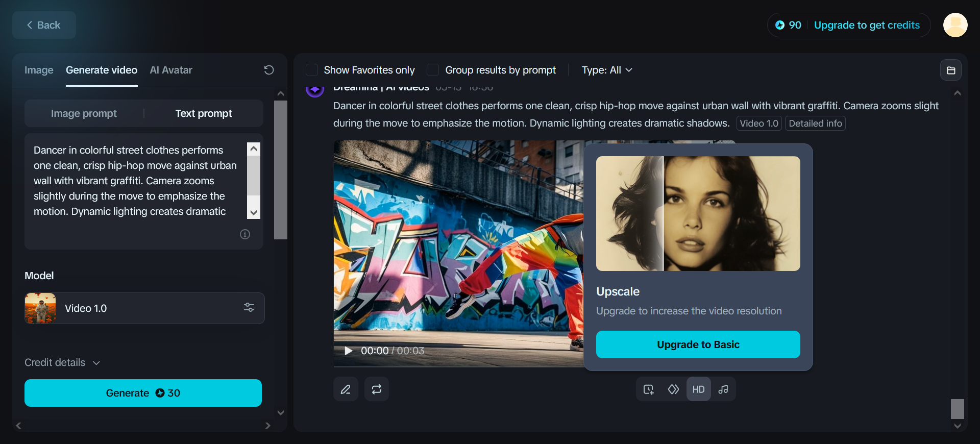Select the Image prompt tab
Viewport: 980px width, 444px height.
click(84, 113)
